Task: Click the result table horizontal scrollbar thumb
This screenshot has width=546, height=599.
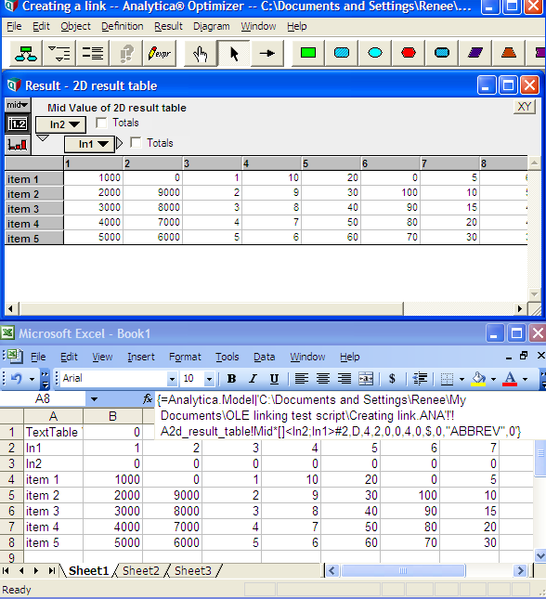Action: [212, 309]
